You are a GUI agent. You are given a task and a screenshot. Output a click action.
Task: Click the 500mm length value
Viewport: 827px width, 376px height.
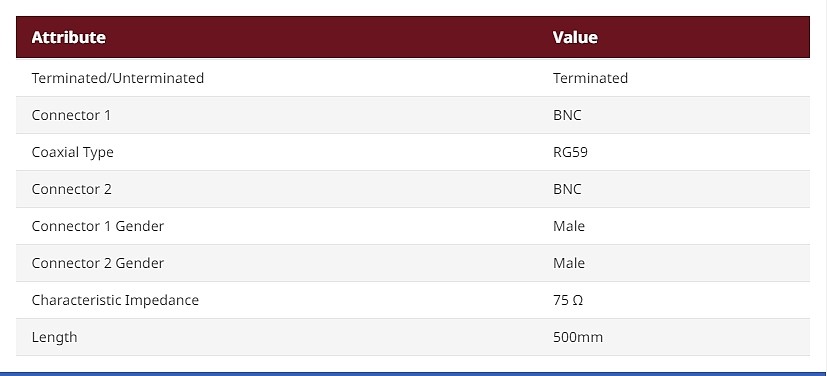tap(578, 337)
